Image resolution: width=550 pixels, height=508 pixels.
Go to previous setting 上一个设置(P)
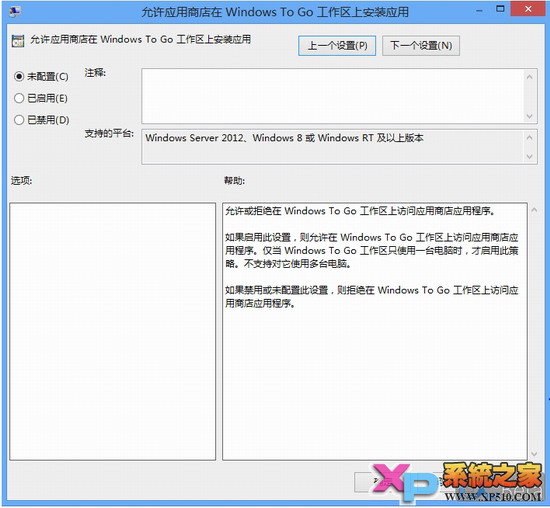click(x=337, y=46)
